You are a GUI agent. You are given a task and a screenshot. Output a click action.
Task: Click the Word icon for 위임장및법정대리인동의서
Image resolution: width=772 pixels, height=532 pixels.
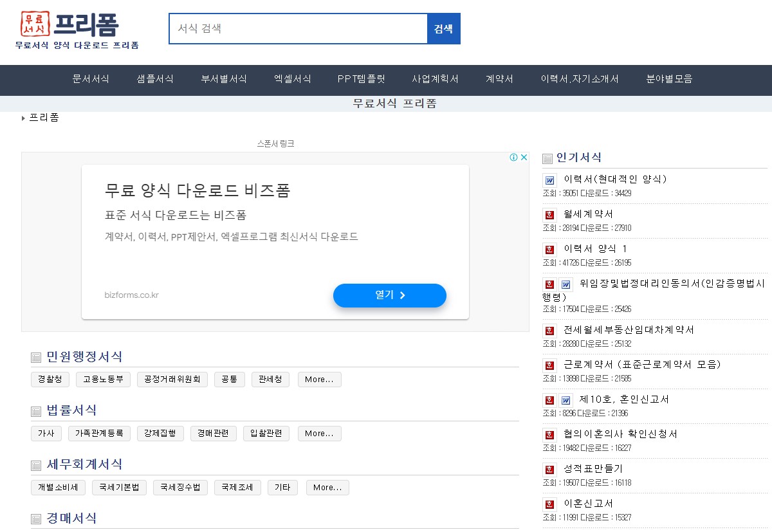pyautogui.click(x=565, y=284)
